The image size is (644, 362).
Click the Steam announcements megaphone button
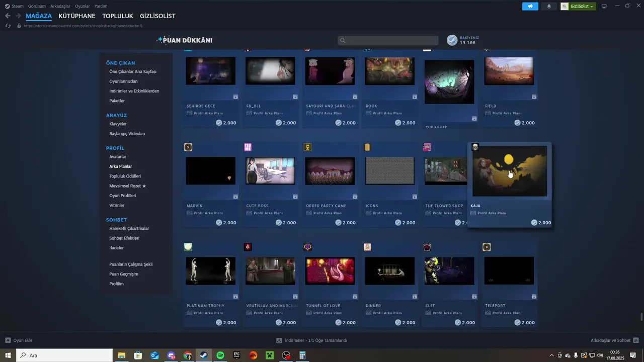click(x=530, y=6)
